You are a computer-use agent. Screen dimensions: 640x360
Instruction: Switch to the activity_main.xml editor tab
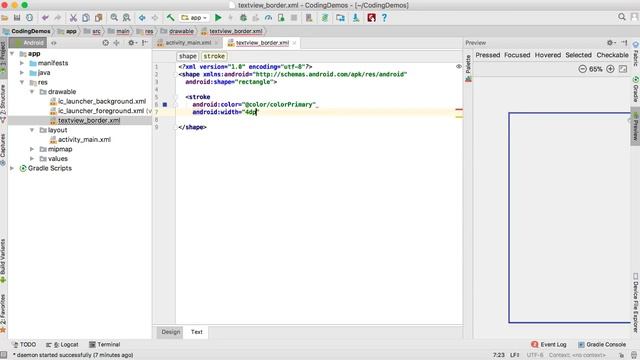[x=188, y=42]
